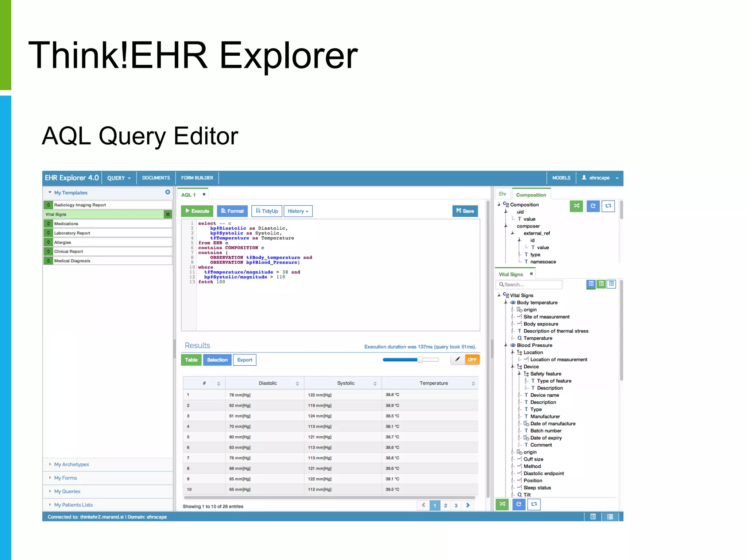
Task: Collapse the Device tree node
Action: click(513, 366)
